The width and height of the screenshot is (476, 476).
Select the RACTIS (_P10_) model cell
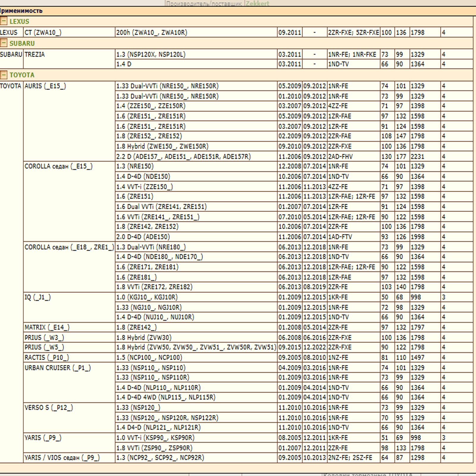[47, 357]
